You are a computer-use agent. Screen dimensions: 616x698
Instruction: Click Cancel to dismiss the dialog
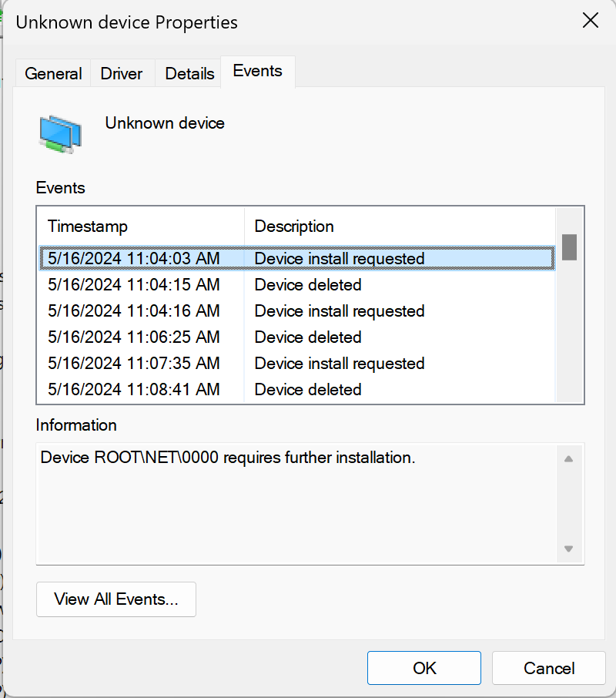click(x=549, y=668)
